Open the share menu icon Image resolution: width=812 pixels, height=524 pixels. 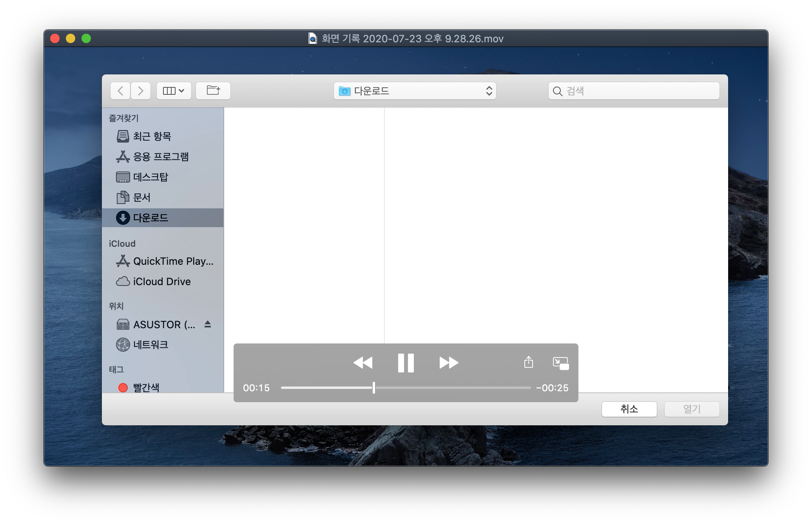[528, 362]
